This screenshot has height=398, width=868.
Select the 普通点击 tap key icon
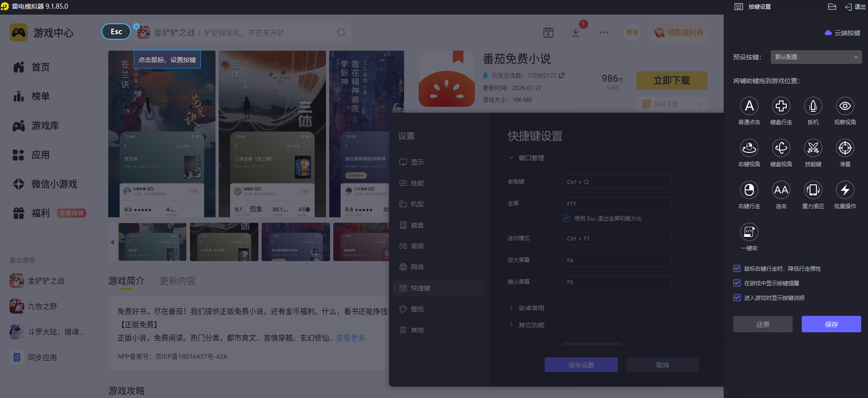point(749,106)
